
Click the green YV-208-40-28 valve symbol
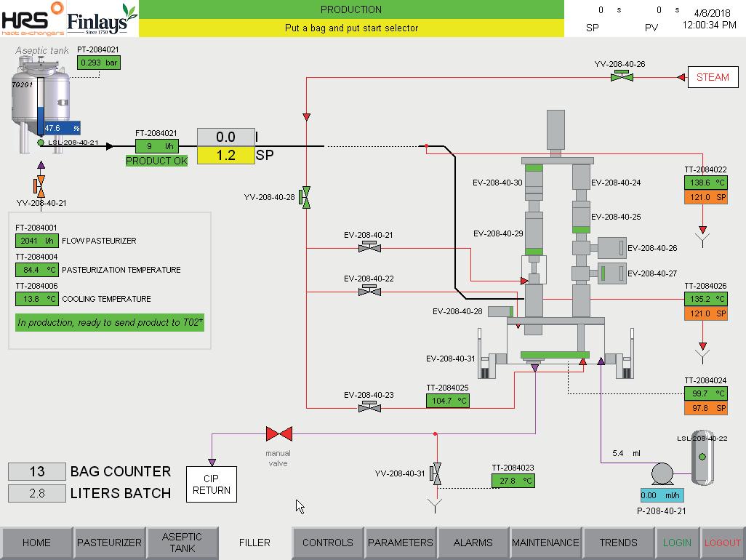pos(305,197)
